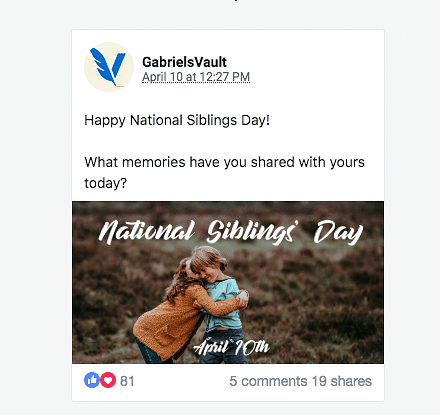This screenshot has height=415, width=440.
Task: Open the 5 comments link
Action: pyautogui.click(x=268, y=381)
